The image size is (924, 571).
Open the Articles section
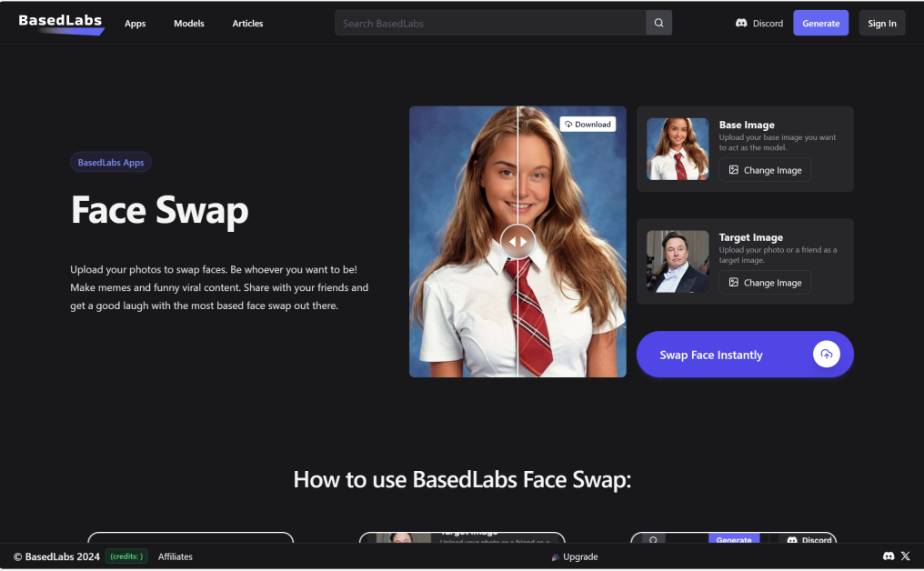pyautogui.click(x=247, y=24)
